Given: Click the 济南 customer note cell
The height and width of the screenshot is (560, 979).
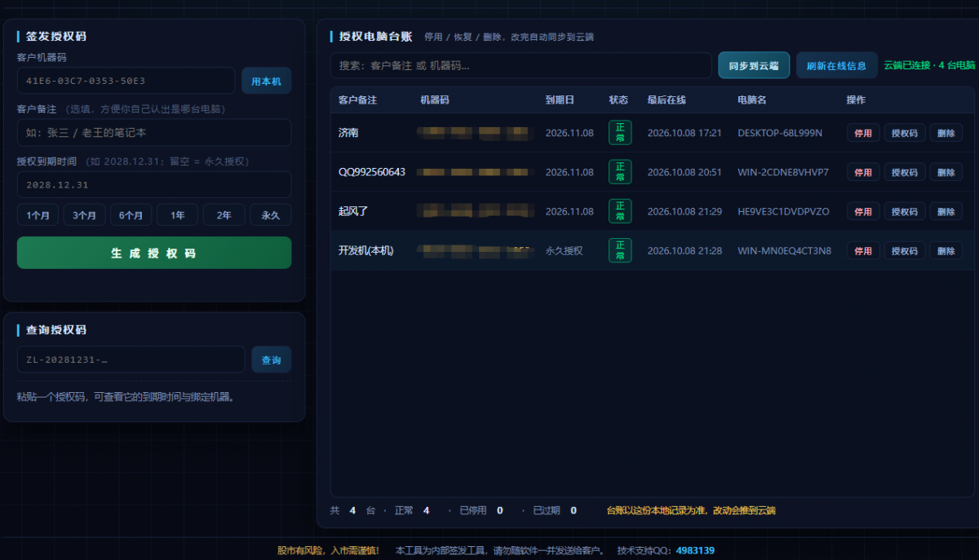Looking at the screenshot, I should pos(348,133).
